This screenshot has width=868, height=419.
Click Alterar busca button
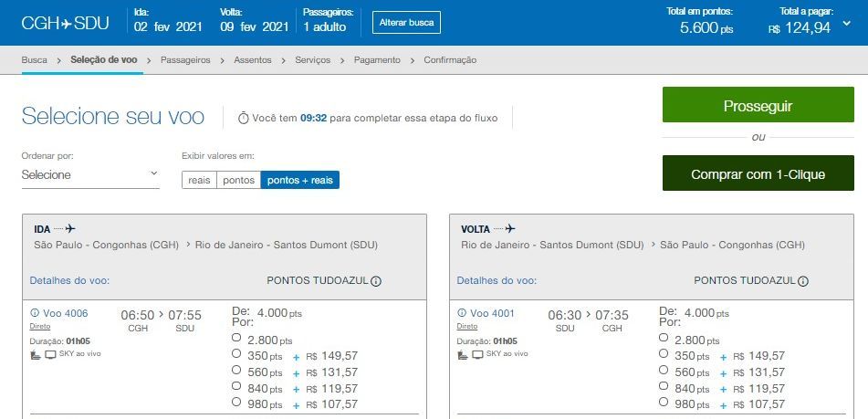(x=406, y=23)
